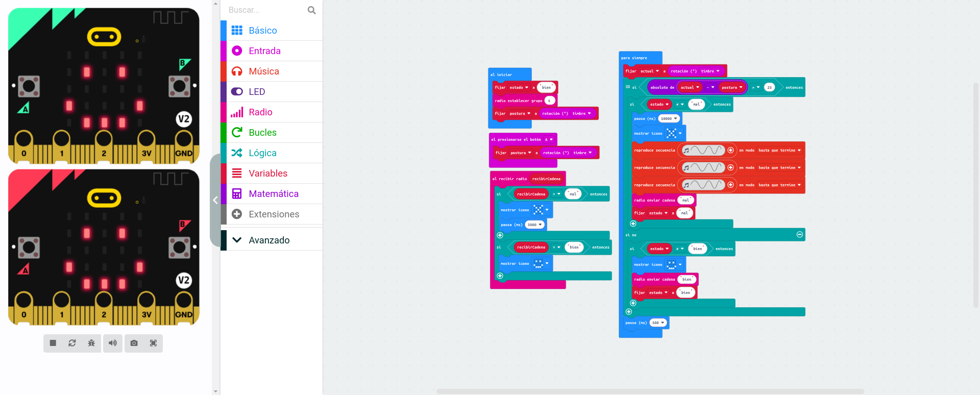Change the '>' comparison operator before 25
This screenshot has height=395, width=980.
[756, 87]
